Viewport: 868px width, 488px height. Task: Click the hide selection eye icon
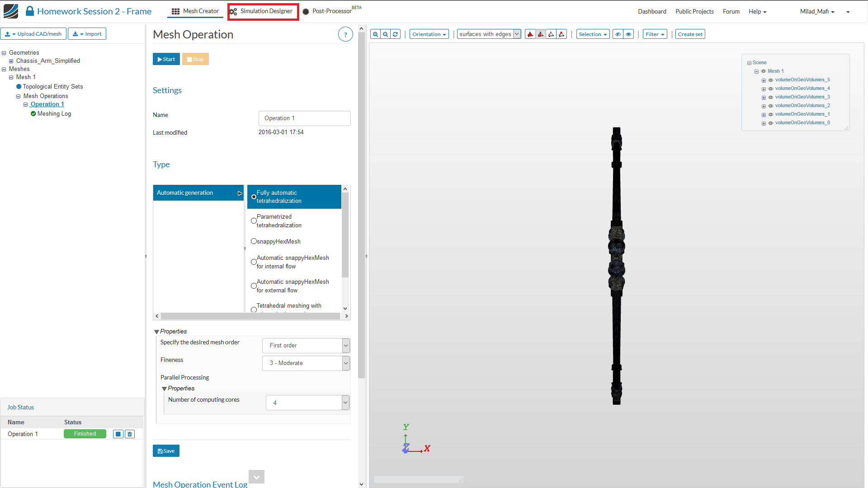pos(618,34)
